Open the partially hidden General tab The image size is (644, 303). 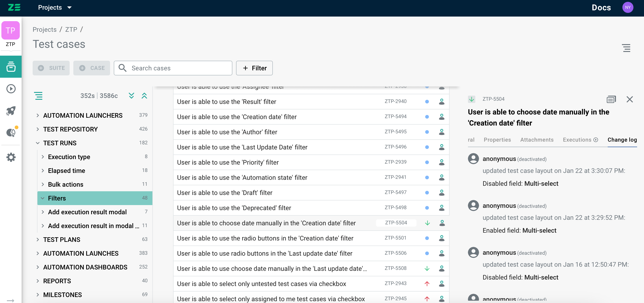coord(471,140)
